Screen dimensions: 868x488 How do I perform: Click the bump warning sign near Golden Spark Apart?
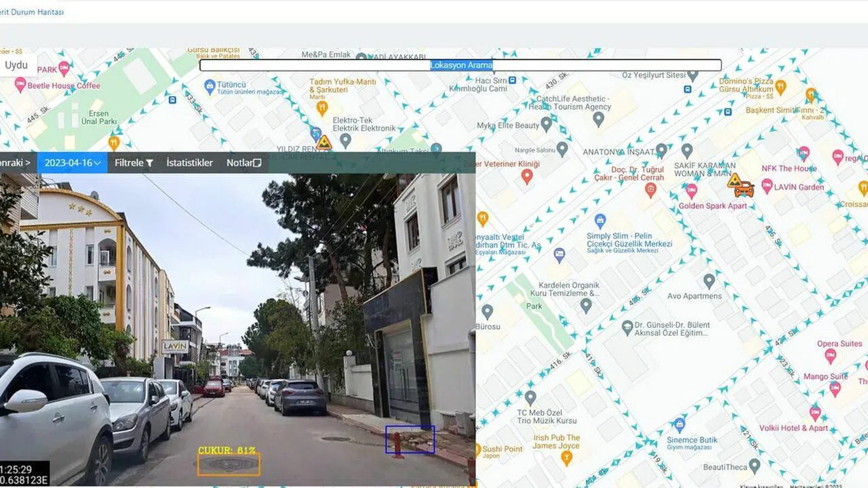point(734,180)
